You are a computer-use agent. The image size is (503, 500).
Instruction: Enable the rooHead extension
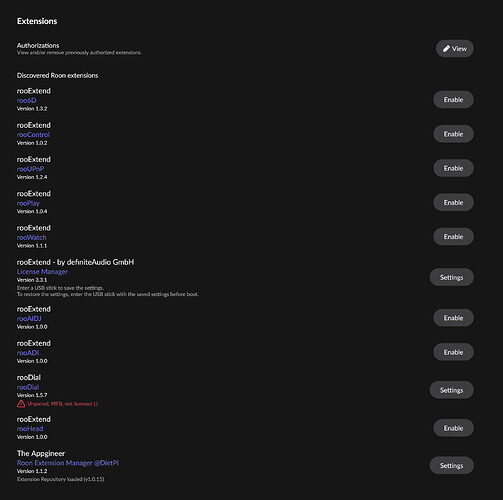click(453, 428)
